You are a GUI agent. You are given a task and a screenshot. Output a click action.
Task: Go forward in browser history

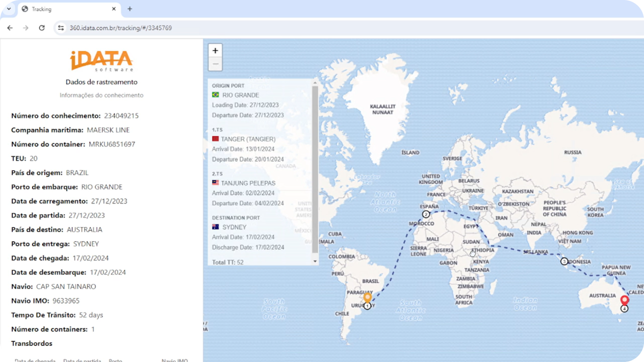pyautogui.click(x=26, y=28)
